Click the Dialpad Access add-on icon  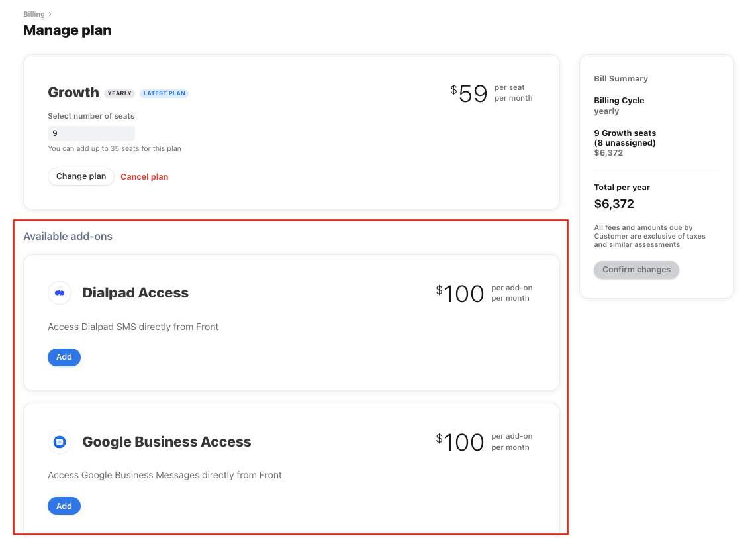60,293
